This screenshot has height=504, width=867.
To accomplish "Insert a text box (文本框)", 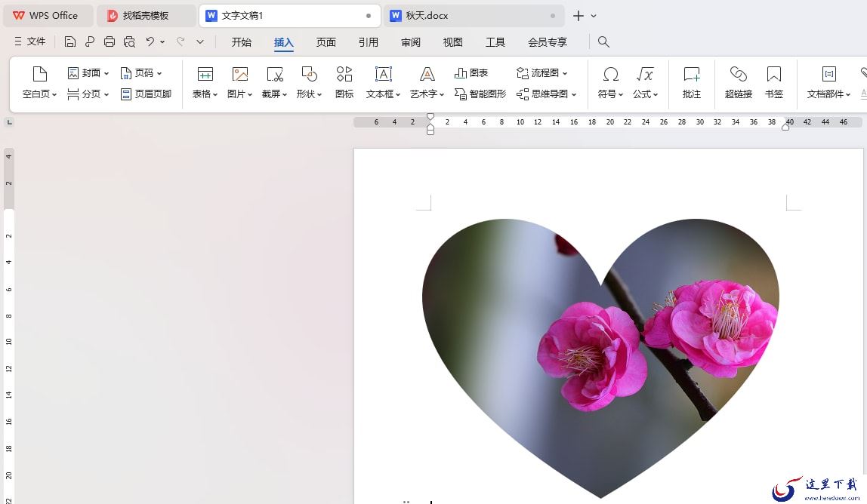I will tap(383, 83).
